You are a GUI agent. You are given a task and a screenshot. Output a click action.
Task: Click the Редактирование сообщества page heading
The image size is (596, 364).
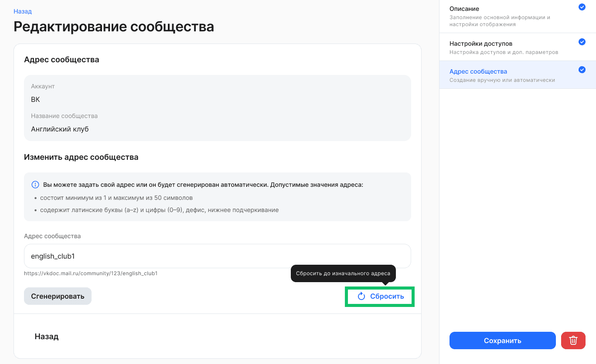tap(114, 26)
